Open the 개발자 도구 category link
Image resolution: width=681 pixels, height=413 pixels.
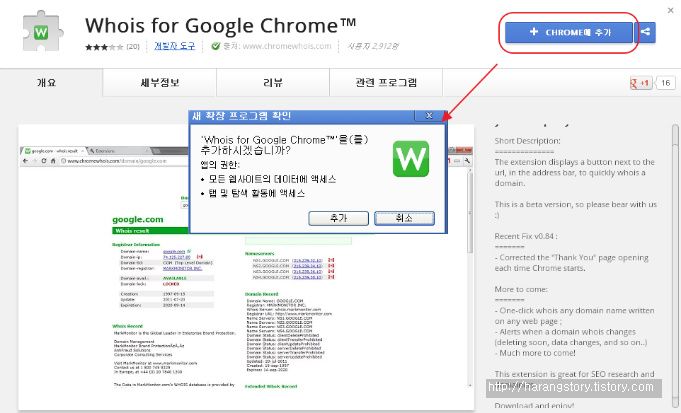click(x=175, y=46)
